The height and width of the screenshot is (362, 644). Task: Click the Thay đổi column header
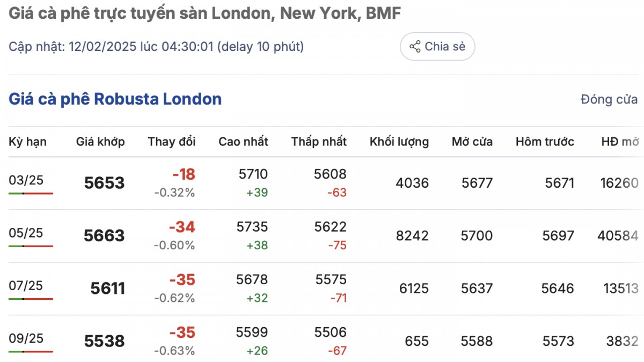click(172, 142)
